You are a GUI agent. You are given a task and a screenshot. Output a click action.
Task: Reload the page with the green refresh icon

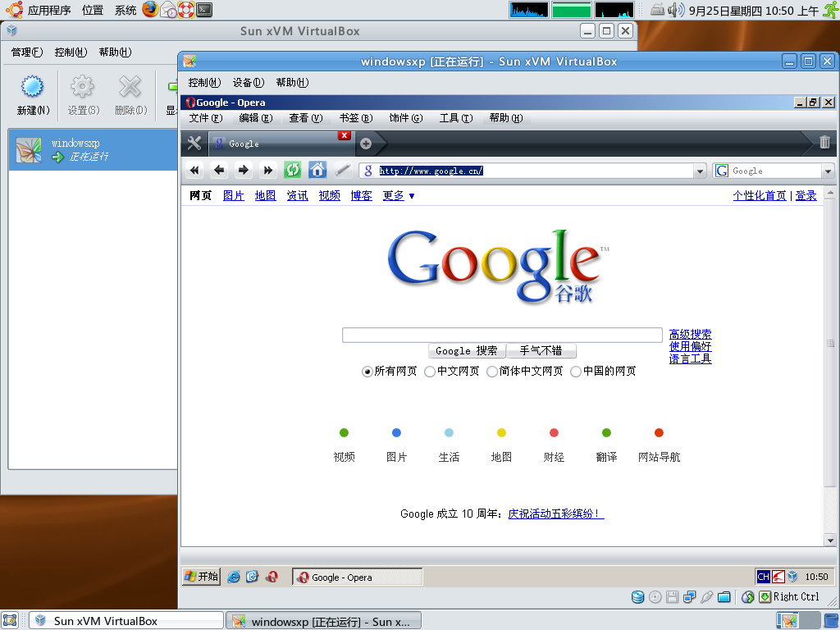[293, 171]
